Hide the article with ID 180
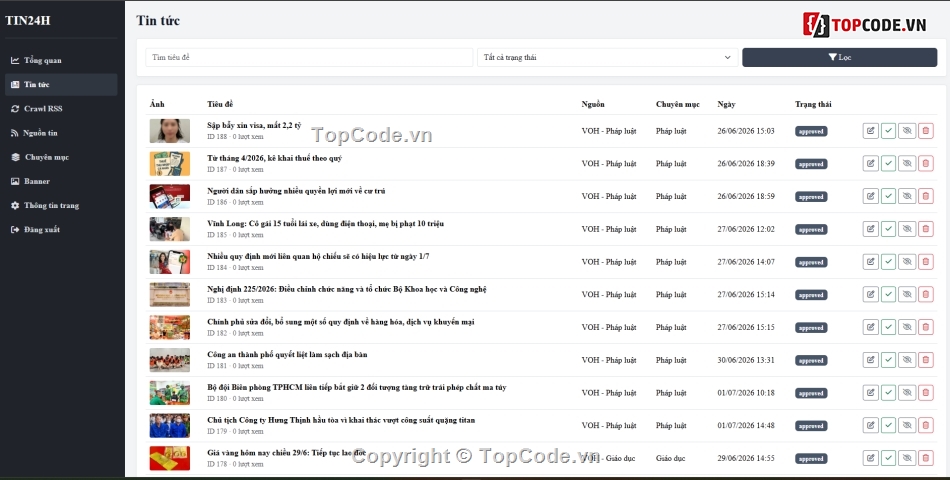The width and height of the screenshot is (950, 480). tap(907, 393)
